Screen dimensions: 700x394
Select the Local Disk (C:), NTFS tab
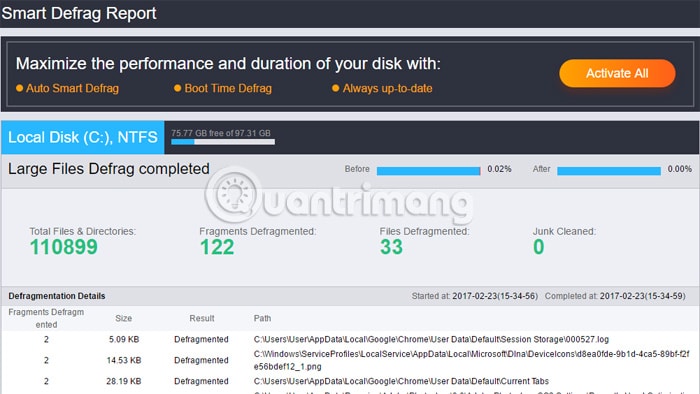[x=83, y=137]
